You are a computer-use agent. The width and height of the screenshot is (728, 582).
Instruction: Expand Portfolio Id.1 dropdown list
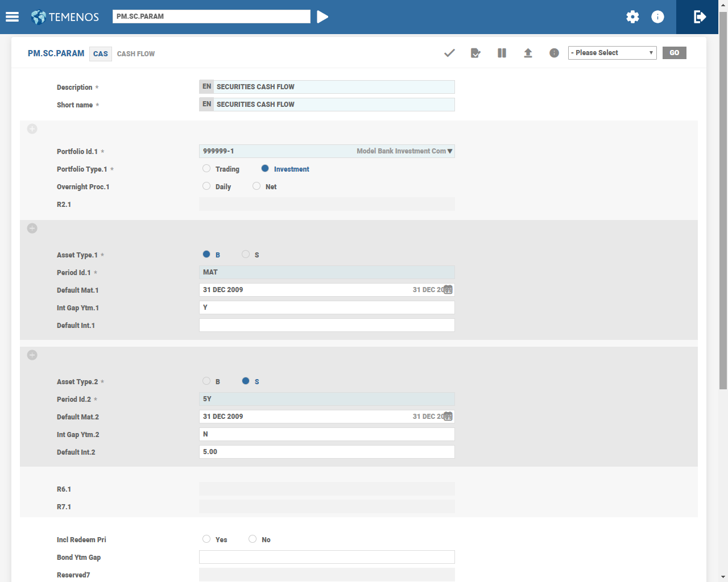[450, 151]
